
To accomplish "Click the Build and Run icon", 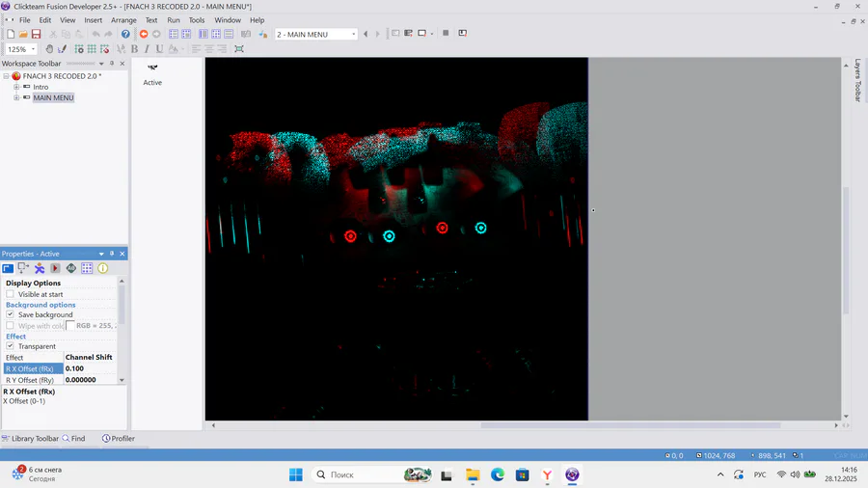I will point(462,33).
